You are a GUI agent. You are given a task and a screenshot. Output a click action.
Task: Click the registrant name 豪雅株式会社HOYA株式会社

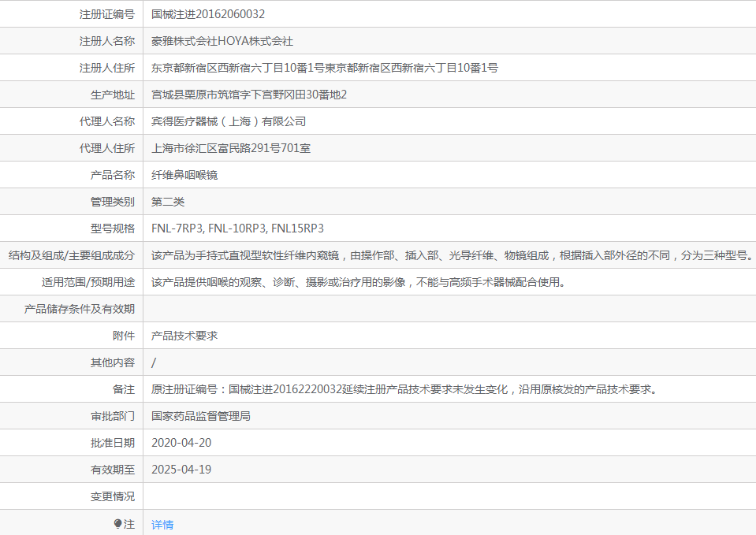point(222,41)
